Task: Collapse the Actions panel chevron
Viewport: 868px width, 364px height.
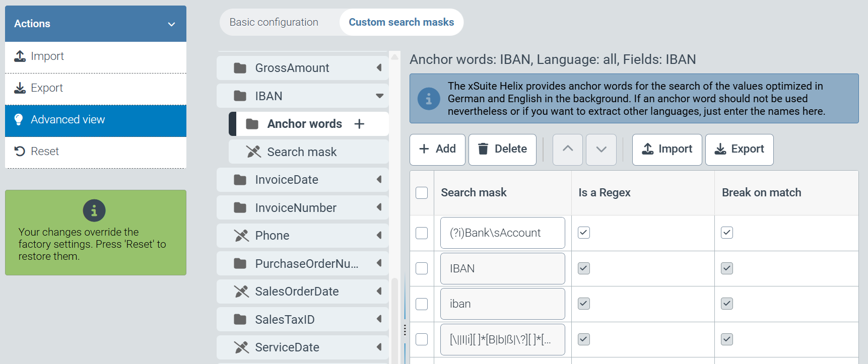Action: click(171, 24)
